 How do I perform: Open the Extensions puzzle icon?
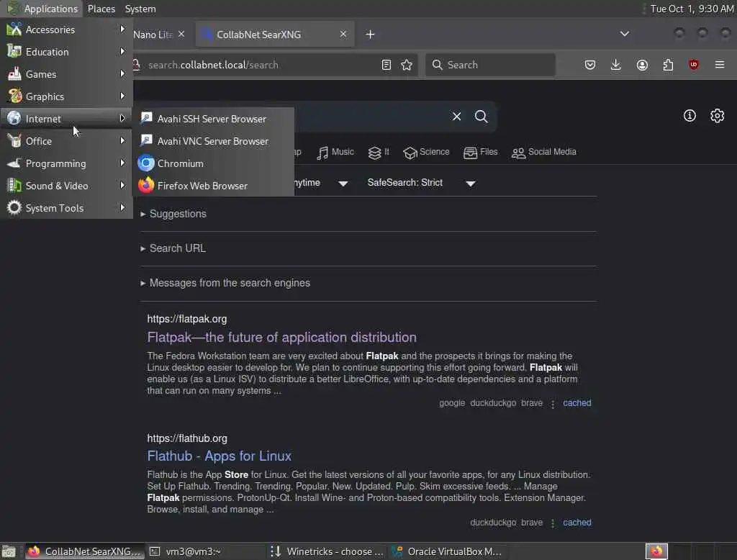[x=668, y=65]
